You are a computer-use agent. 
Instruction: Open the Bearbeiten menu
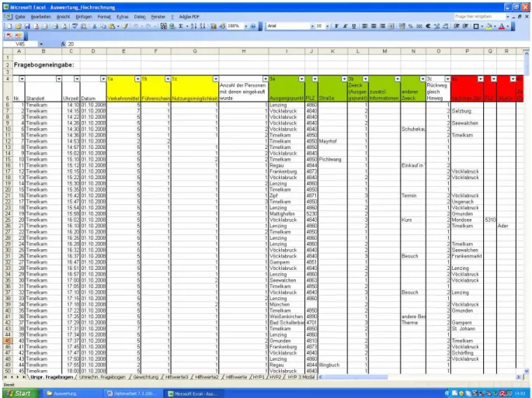pyautogui.click(x=40, y=16)
